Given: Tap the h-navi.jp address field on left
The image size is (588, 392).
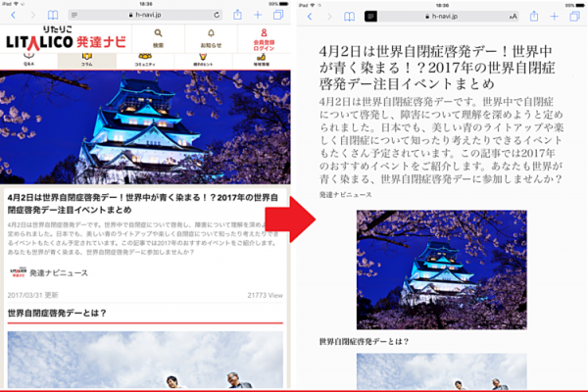Looking at the screenshot, I should (147, 16).
